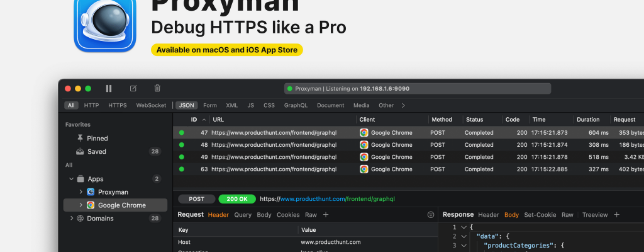Viewport: 644px width, 252px height.
Task: Open the Saved favorites folder
Action: click(x=96, y=151)
